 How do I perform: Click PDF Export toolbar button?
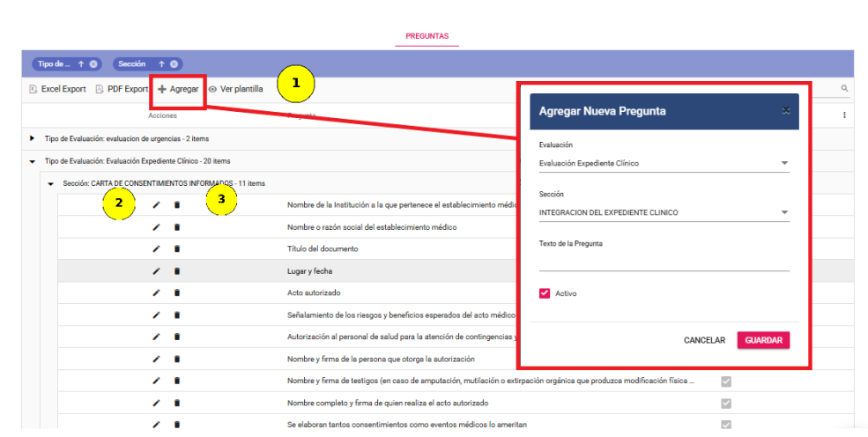tap(122, 89)
